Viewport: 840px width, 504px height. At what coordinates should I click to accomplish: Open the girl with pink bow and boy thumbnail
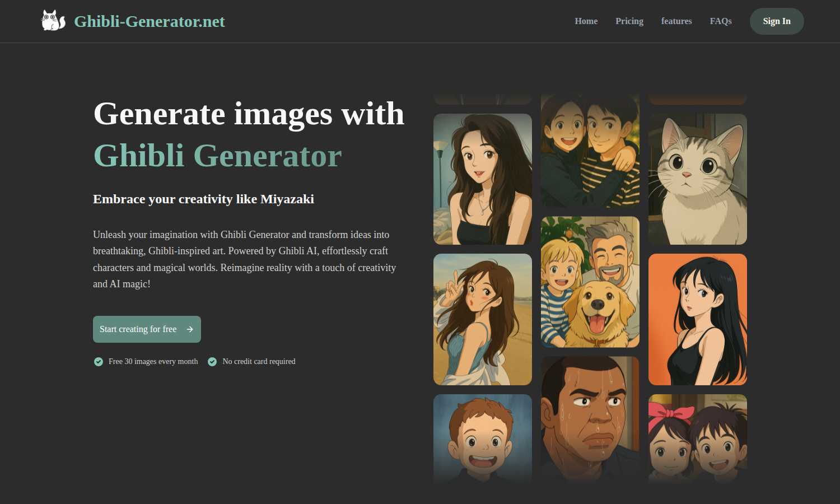(698, 438)
